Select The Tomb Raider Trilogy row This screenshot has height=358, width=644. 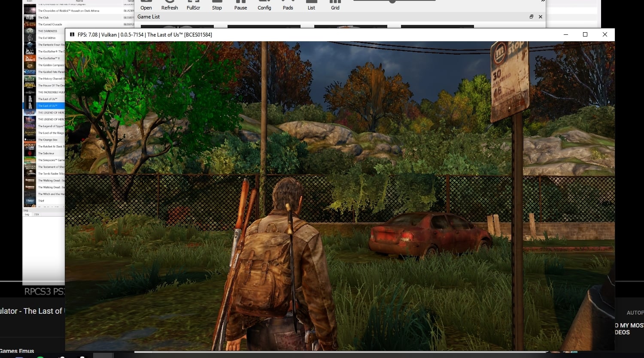[44, 174]
